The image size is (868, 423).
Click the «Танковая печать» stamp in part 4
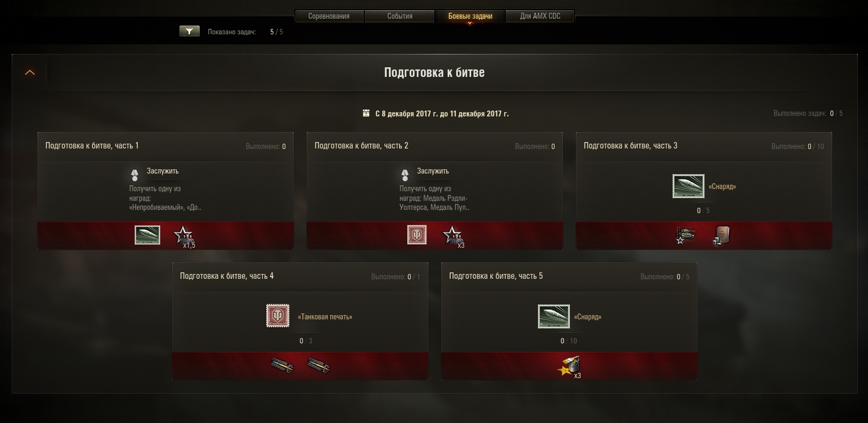pyautogui.click(x=278, y=316)
